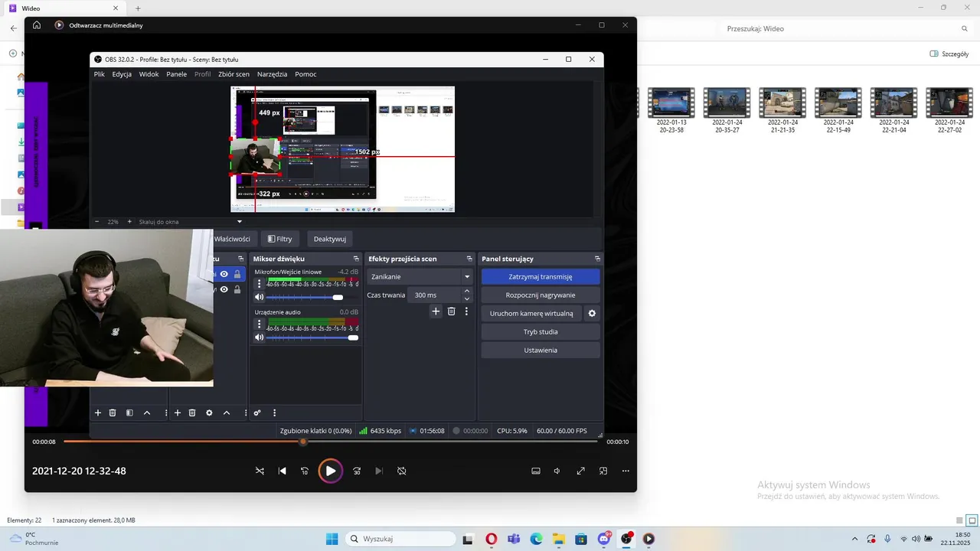The image size is (980, 551).
Task: Undock the Efekty przejścia scen panel
Action: [469, 259]
